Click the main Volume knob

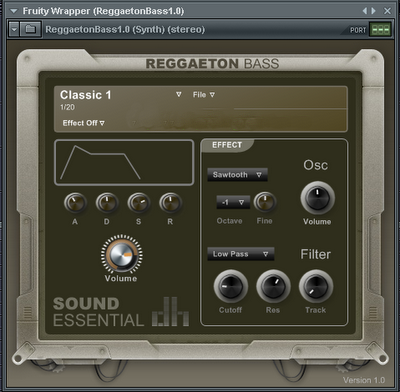[x=122, y=254]
